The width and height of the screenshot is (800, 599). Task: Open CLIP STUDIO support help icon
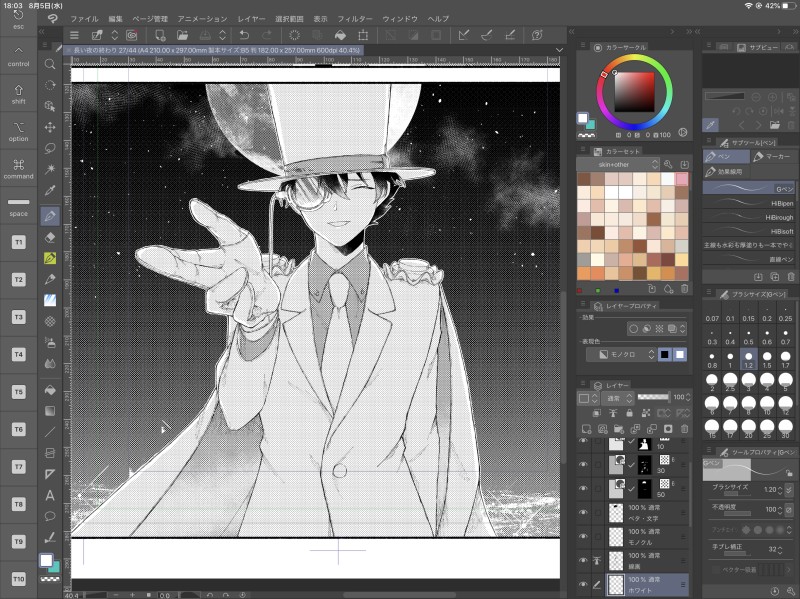(x=537, y=35)
